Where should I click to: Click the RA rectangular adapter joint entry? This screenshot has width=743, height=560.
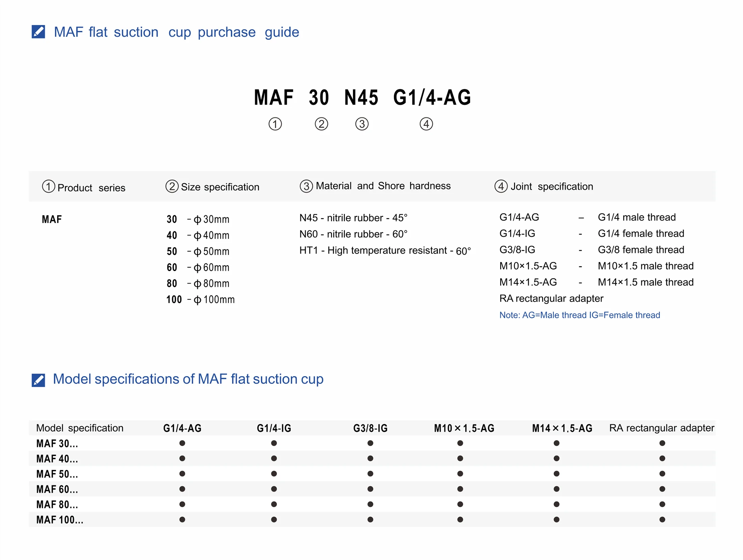tap(551, 298)
